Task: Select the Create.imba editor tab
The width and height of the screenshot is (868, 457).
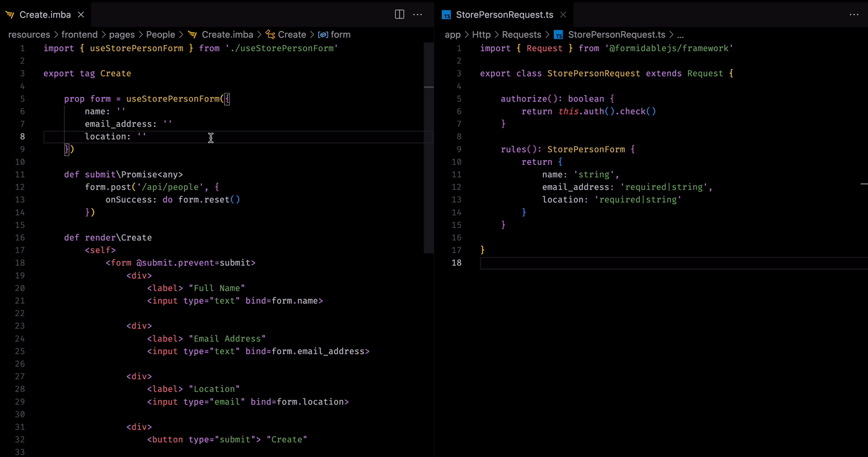Action: (x=46, y=15)
